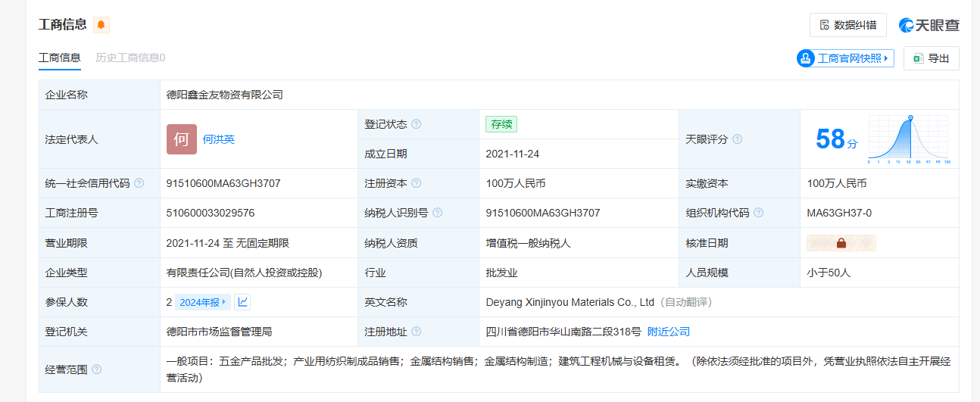Image resolution: width=980 pixels, height=402 pixels.
Task: Click the 数据纠错 document icon
Action: pos(825,25)
